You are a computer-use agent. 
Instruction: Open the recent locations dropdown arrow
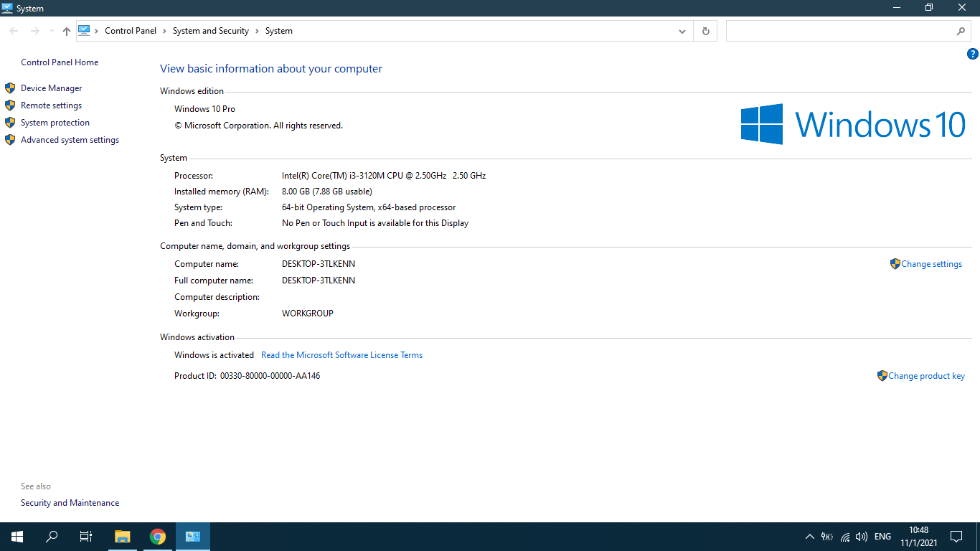click(52, 31)
